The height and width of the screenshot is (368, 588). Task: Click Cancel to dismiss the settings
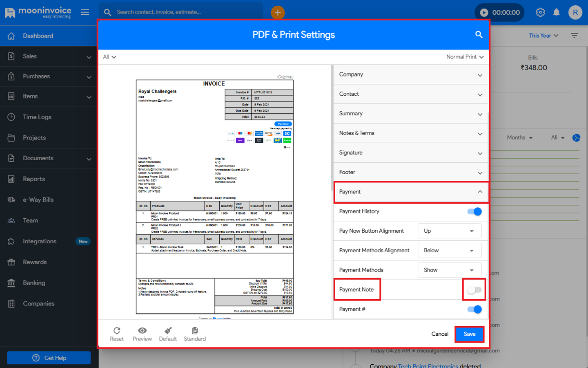pyautogui.click(x=440, y=334)
